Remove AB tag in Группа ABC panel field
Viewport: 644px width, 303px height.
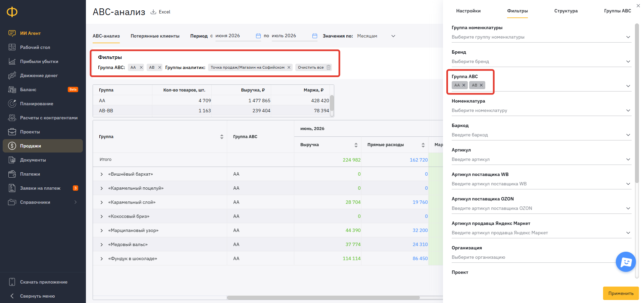coord(481,85)
